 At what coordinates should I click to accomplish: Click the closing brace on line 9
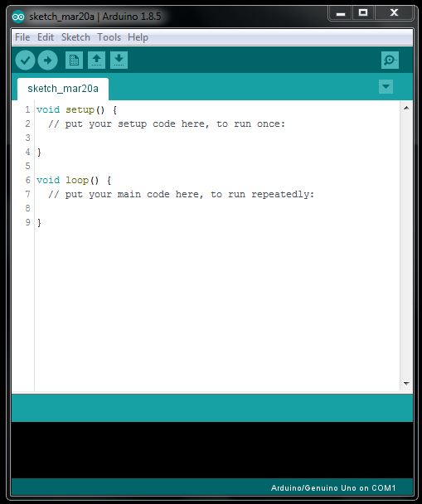(x=39, y=222)
